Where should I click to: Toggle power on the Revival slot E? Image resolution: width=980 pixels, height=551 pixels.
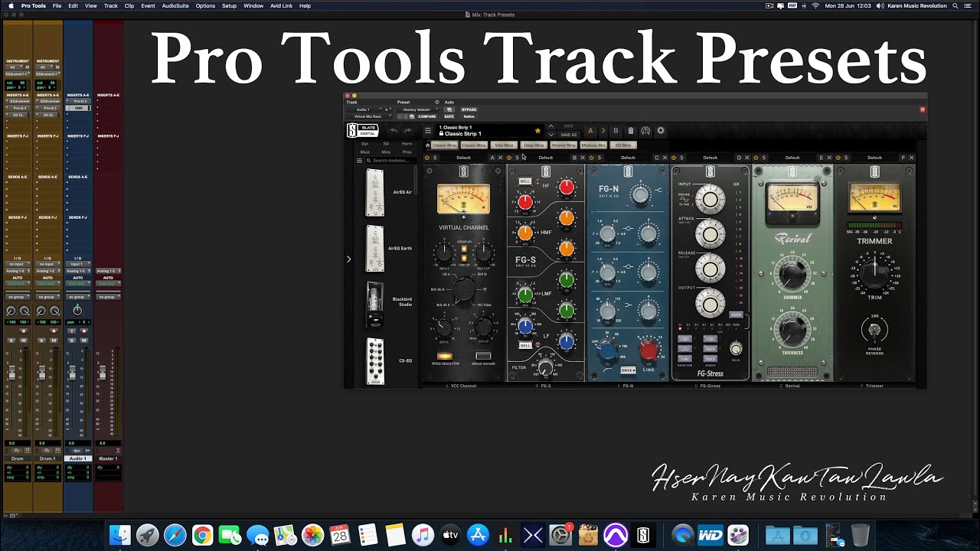coord(756,158)
